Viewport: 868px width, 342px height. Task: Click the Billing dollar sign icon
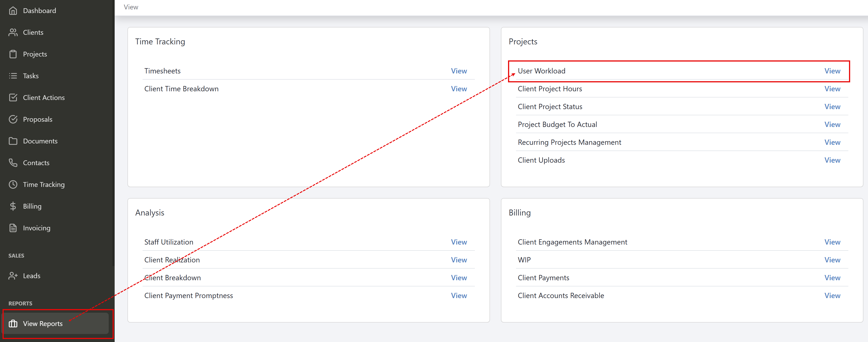pyautogui.click(x=13, y=206)
